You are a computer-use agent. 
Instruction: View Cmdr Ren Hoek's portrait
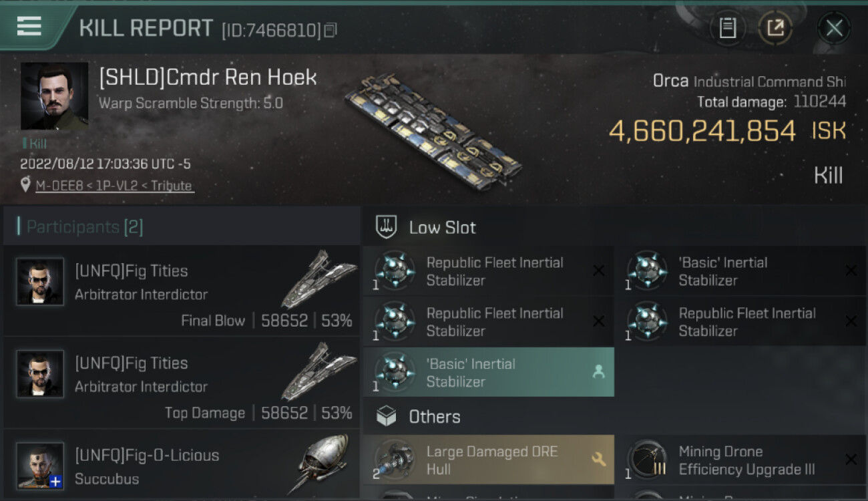pyautogui.click(x=54, y=96)
